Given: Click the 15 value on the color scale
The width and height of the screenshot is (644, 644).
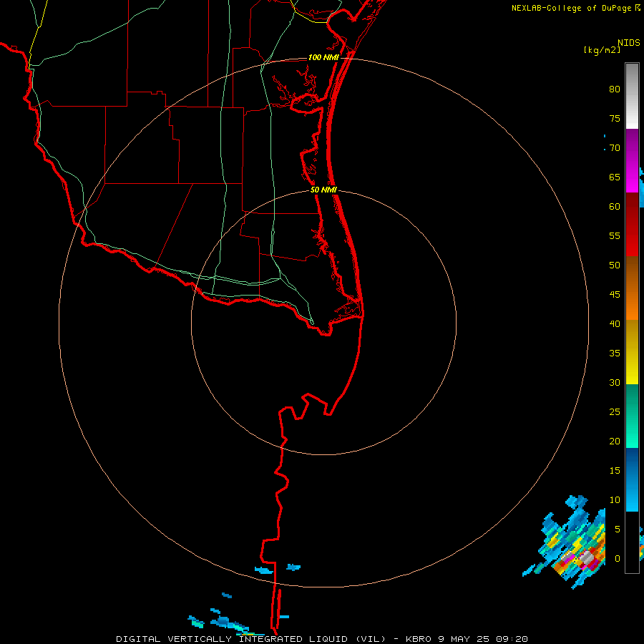Looking at the screenshot, I should click(x=615, y=471).
